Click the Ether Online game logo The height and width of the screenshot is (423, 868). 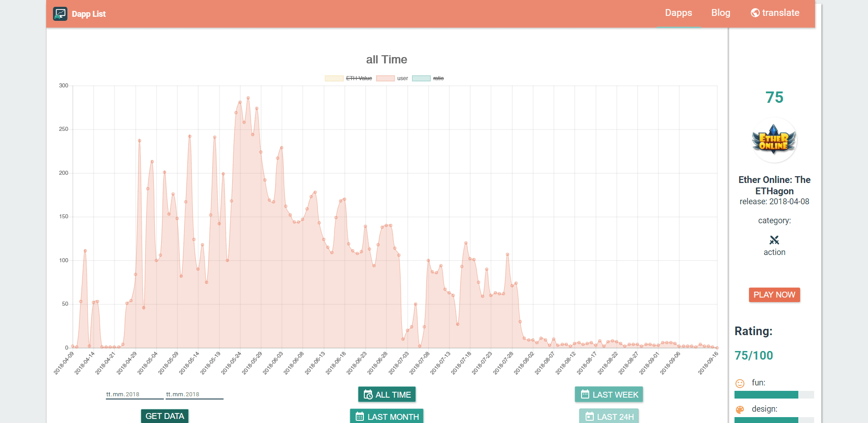(774, 140)
